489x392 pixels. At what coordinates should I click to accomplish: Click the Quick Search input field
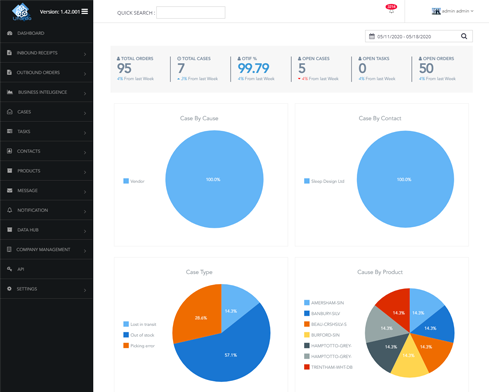(x=191, y=13)
